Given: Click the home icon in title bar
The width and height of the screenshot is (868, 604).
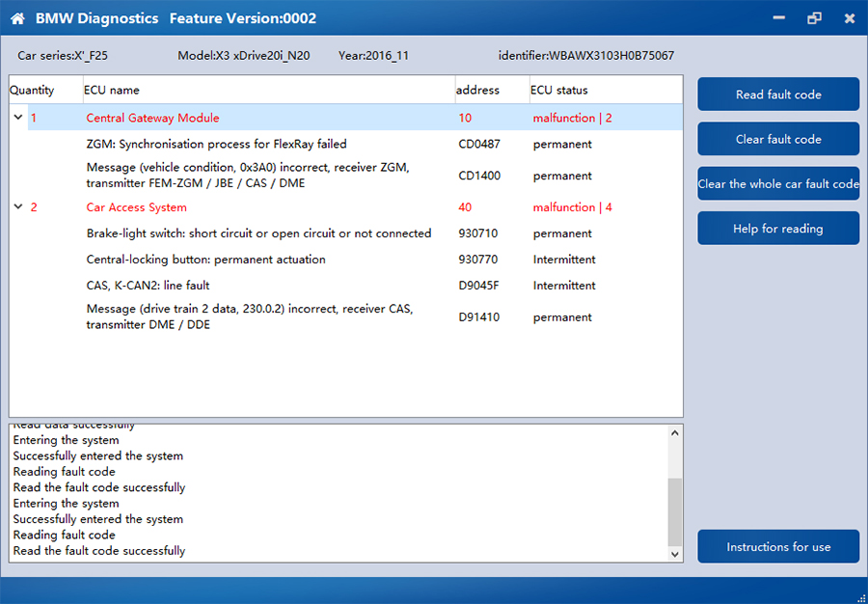Looking at the screenshot, I should tap(17, 18).
